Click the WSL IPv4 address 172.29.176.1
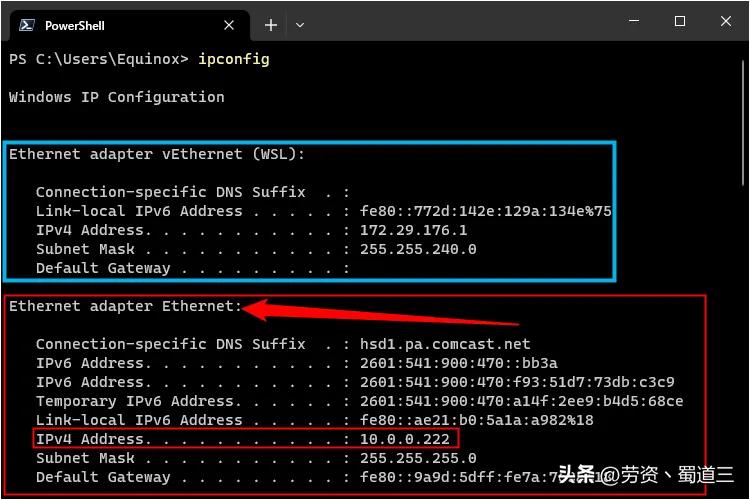This screenshot has height=500, width=750. click(x=413, y=230)
